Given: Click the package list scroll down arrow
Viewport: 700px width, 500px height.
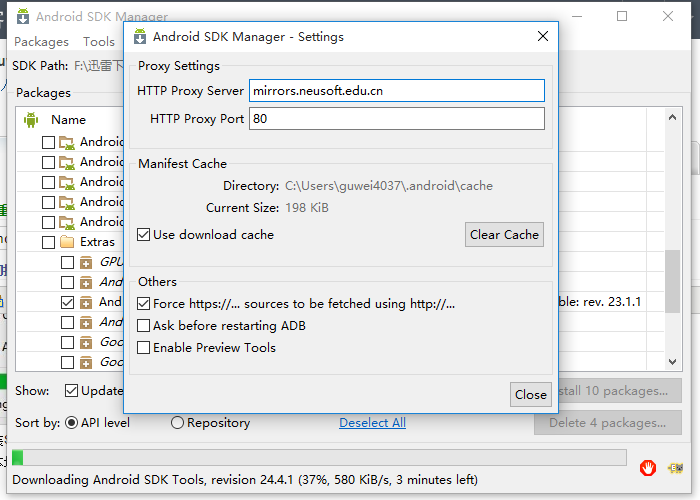Looking at the screenshot, I should pos(672,362).
